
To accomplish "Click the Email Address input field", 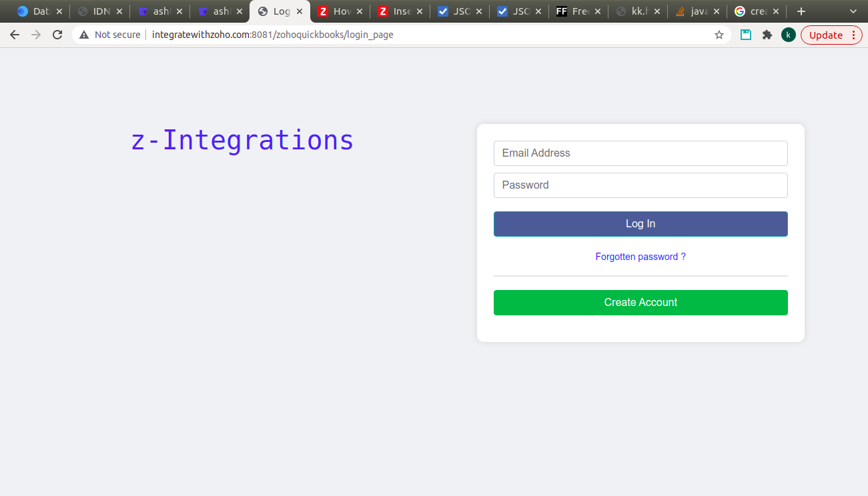I will [640, 153].
